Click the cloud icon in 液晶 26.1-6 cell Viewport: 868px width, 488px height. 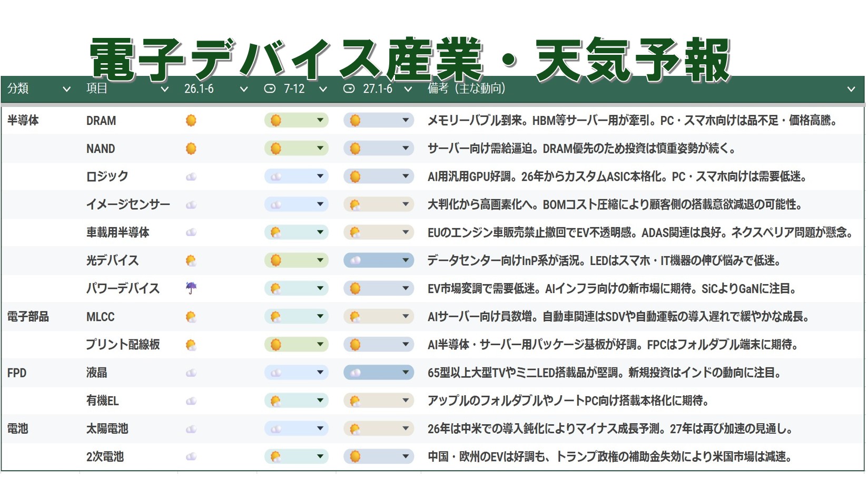pyautogui.click(x=191, y=373)
